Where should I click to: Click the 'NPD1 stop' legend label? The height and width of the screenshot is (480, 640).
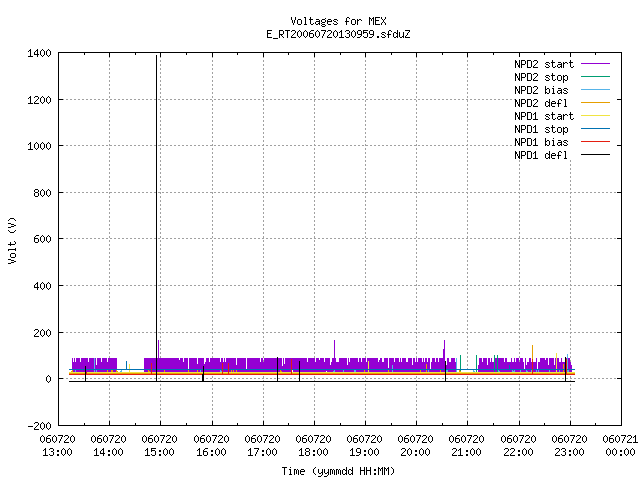[541, 129]
